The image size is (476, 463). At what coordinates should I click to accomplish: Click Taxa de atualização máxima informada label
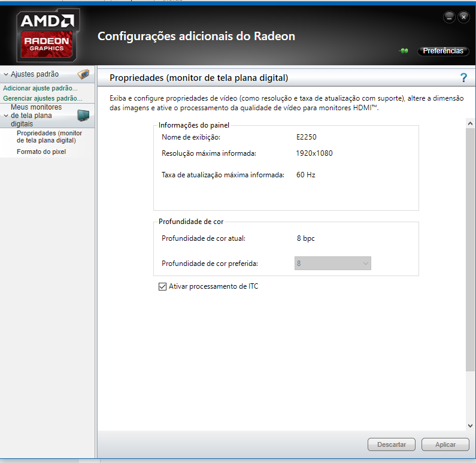click(223, 175)
